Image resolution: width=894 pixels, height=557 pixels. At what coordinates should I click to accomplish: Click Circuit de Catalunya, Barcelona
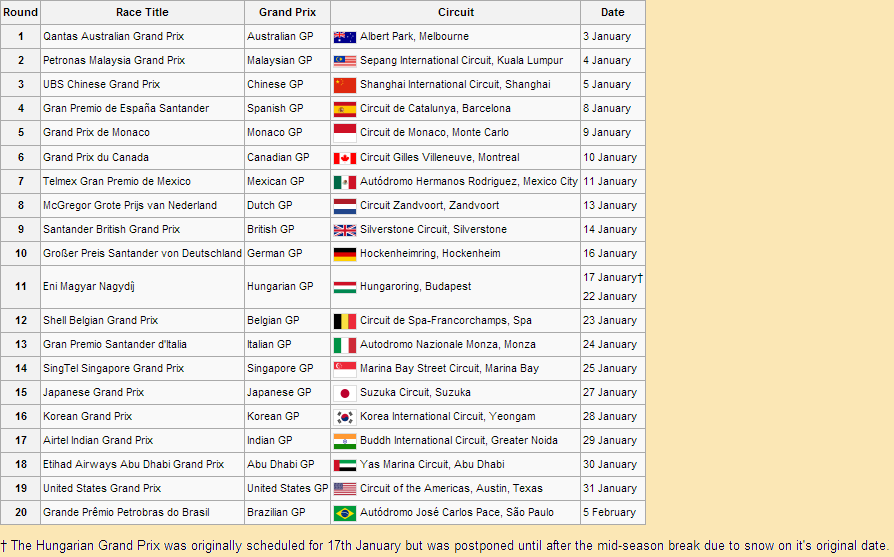(x=435, y=108)
